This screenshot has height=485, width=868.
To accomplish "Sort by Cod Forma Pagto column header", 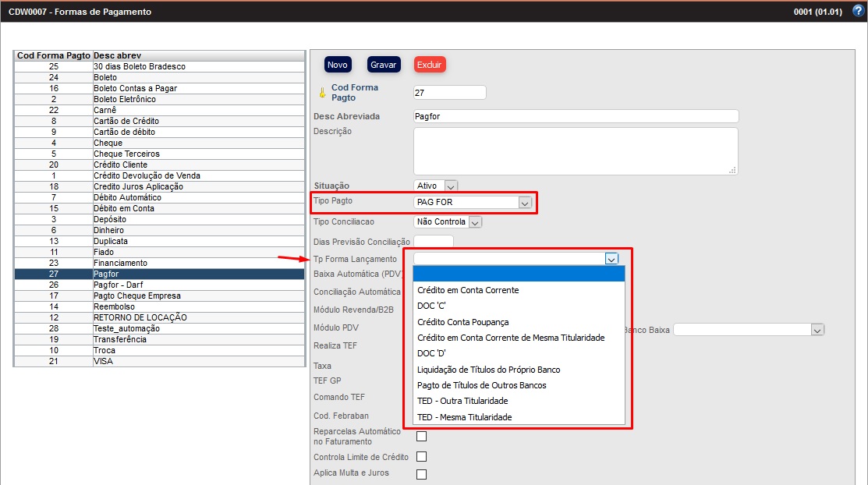I will pyautogui.click(x=53, y=55).
